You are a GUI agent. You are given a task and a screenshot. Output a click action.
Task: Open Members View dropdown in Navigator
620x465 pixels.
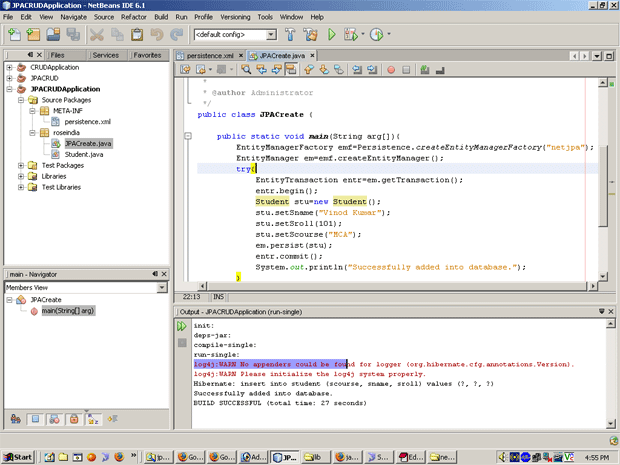pos(162,287)
